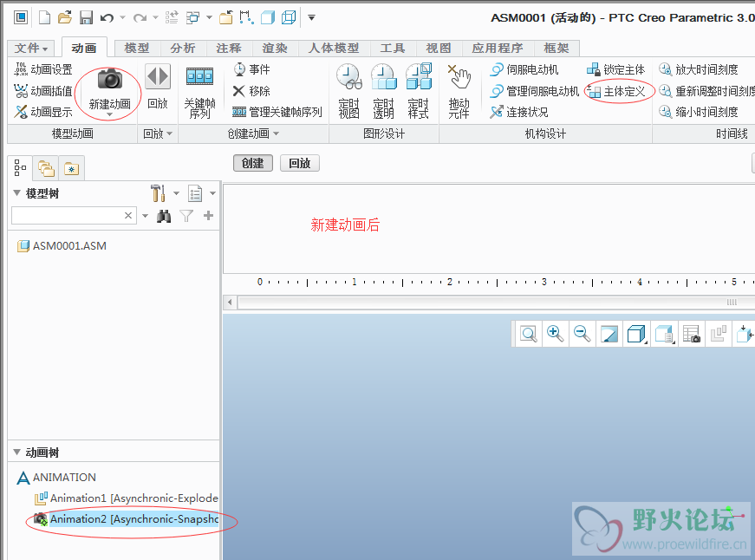Screen dimensions: 755x560
Task: Collapse the 动画树 panel triangle
Action: pos(16,453)
